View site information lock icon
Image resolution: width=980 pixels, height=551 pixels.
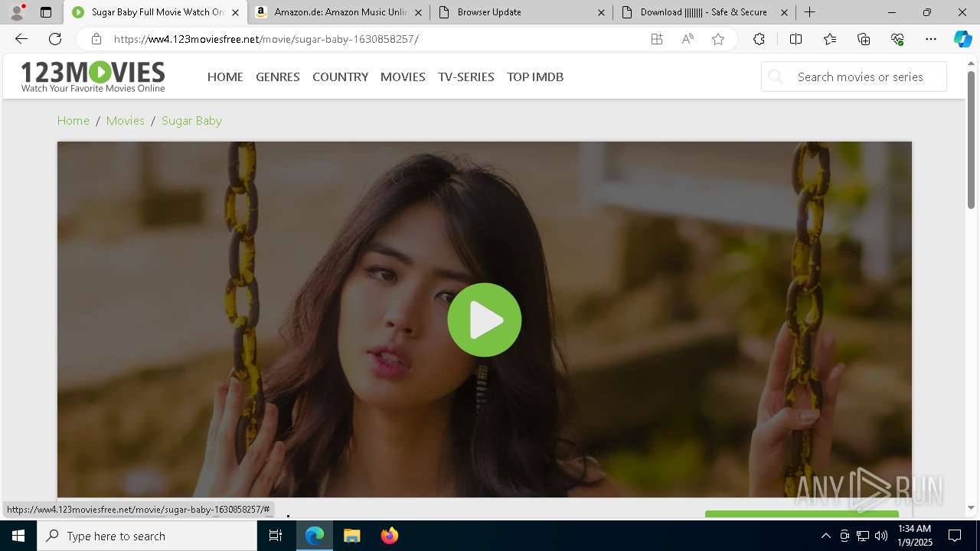96,39
